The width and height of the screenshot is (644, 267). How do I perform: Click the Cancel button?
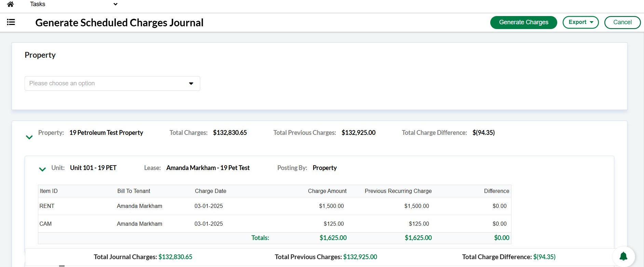(x=622, y=22)
